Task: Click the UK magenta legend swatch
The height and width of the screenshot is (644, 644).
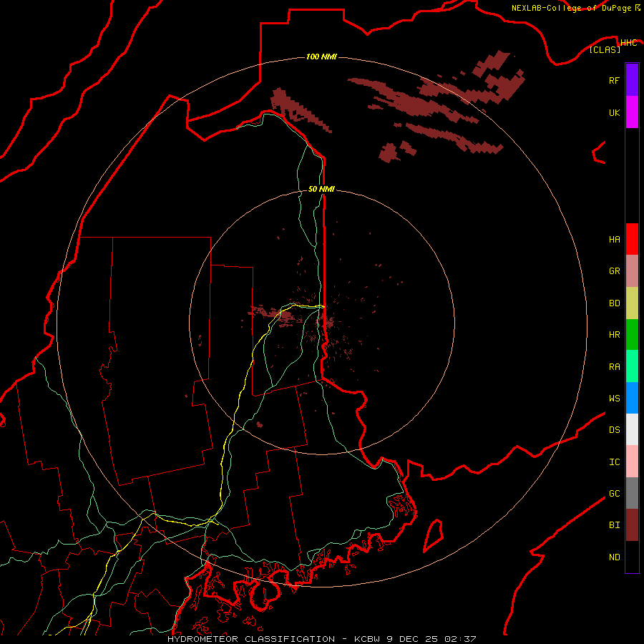Action: [x=632, y=112]
